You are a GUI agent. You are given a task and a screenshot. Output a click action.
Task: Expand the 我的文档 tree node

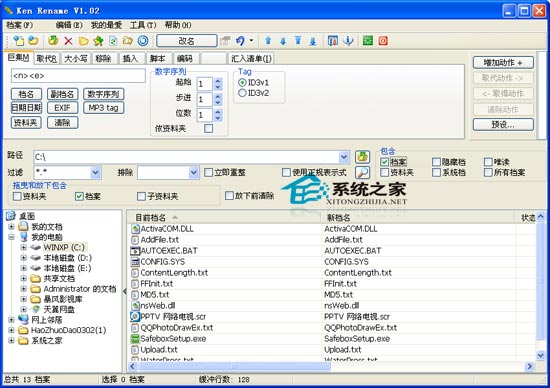click(11, 227)
